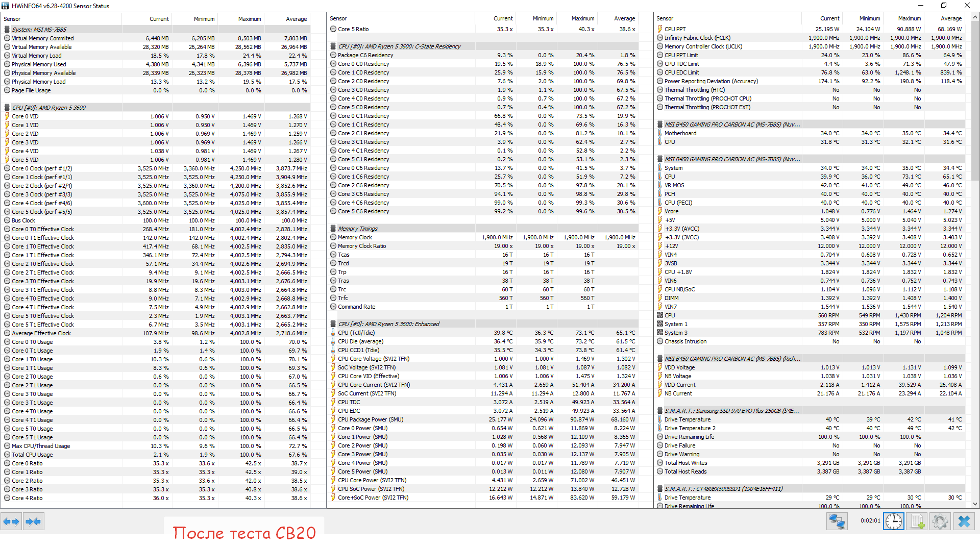Screen dimensions: 980x547
Task: Select the Page File Usage row
Action: 156,90
